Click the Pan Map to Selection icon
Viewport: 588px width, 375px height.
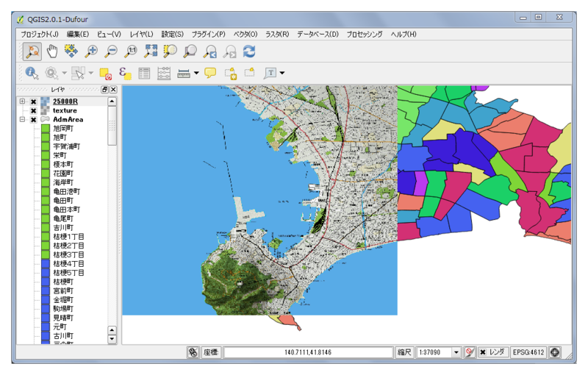coord(71,51)
